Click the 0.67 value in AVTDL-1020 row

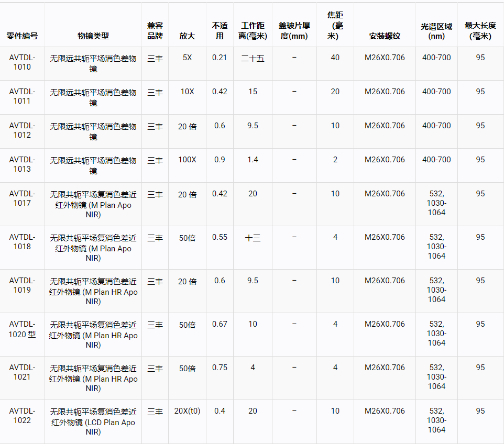220,324
